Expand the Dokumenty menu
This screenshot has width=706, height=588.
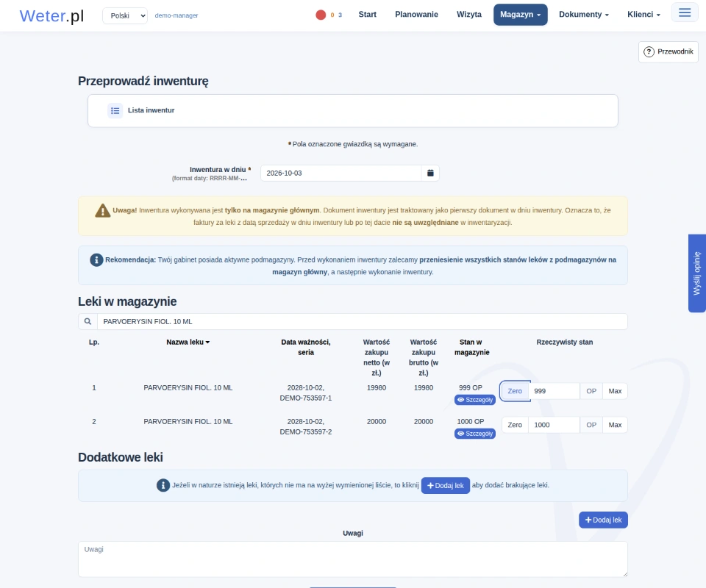[x=583, y=15]
